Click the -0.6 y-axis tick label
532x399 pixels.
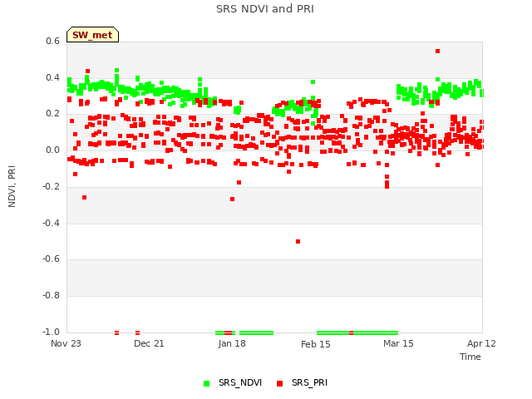[51, 259]
